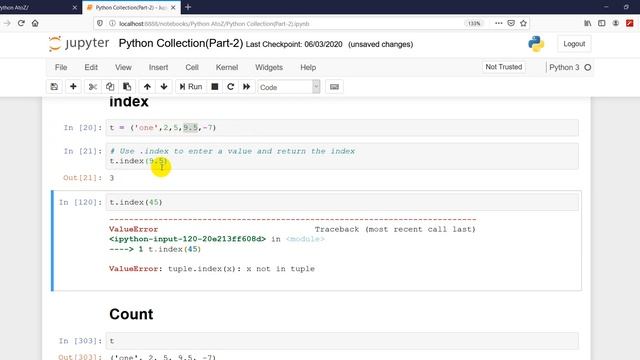Open a new browser tab
The width and height of the screenshot is (640, 360).
pos(188,7)
